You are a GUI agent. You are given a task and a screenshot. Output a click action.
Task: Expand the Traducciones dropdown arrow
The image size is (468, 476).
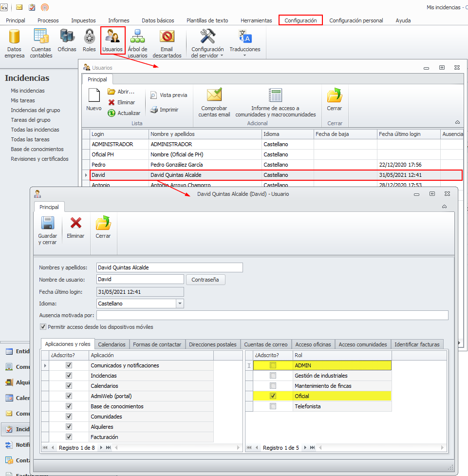pyautogui.click(x=244, y=56)
